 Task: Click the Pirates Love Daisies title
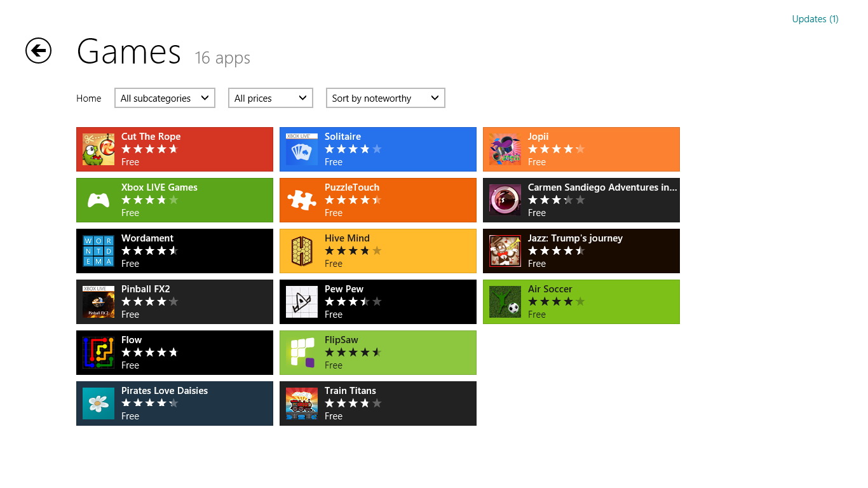165,391
